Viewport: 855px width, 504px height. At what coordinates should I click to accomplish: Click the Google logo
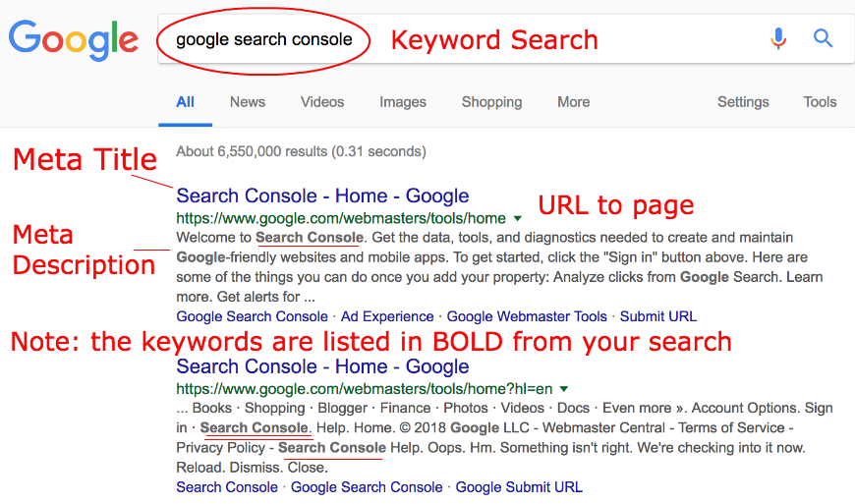(74, 40)
